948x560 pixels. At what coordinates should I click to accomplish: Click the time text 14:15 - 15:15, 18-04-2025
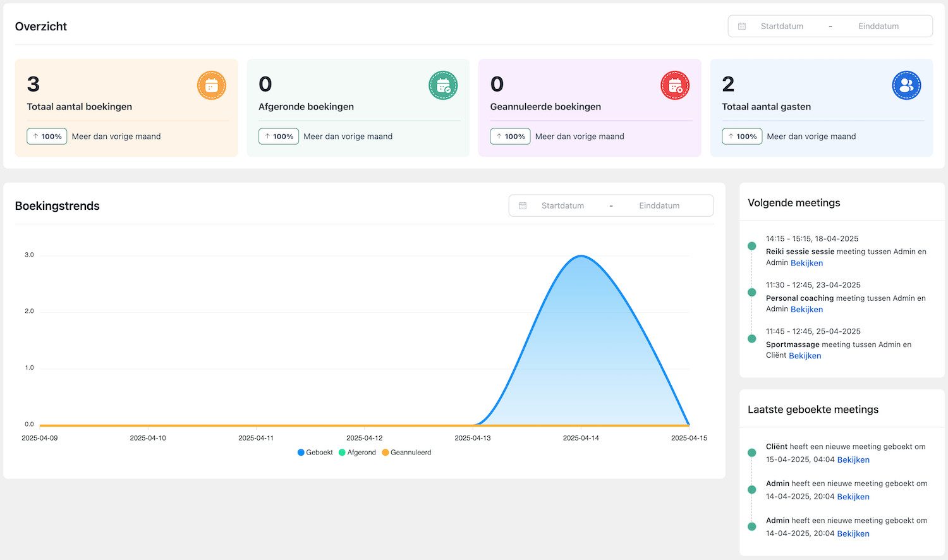[x=812, y=239]
